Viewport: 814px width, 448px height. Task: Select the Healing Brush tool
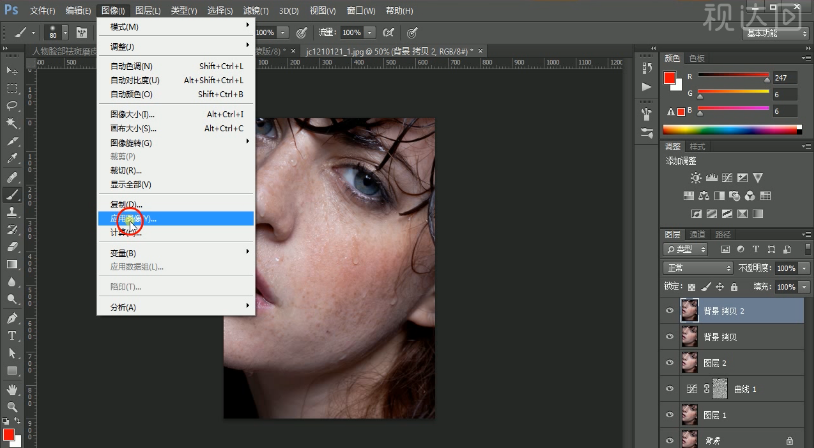pos(12,177)
